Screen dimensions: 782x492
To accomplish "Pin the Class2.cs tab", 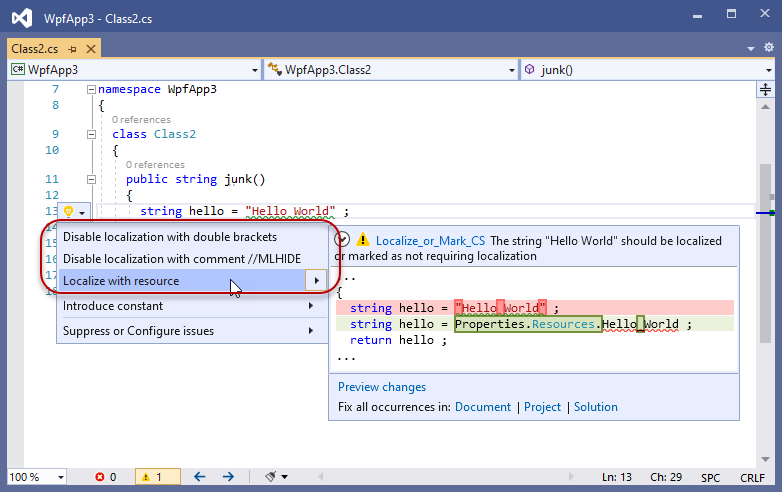I will click(77, 48).
